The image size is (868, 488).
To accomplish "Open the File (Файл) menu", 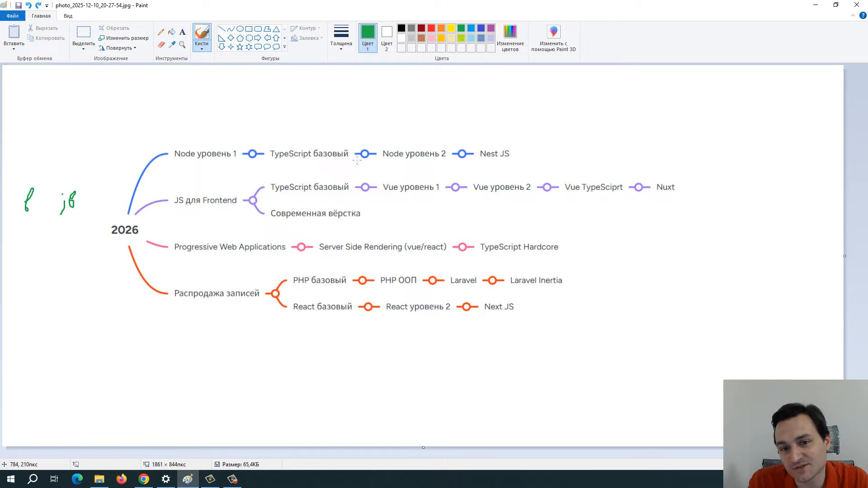I will (x=13, y=16).
